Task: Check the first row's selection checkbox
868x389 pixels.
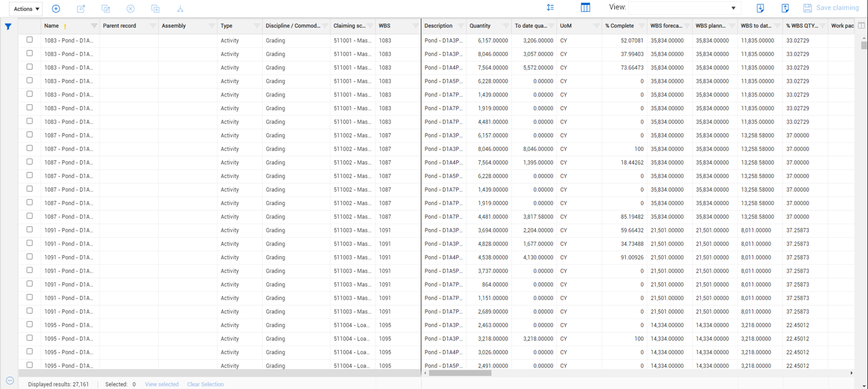Action: (x=30, y=40)
